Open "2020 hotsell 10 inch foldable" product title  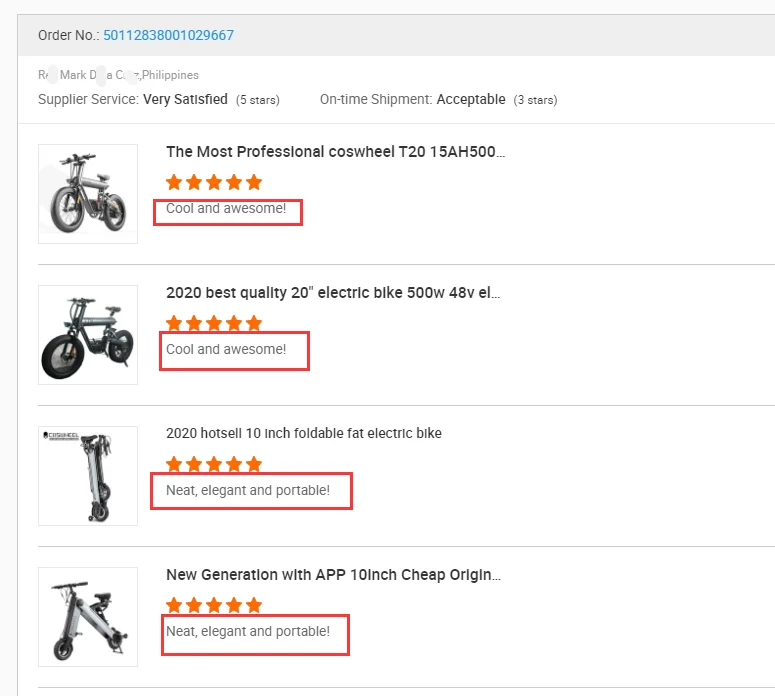303,434
